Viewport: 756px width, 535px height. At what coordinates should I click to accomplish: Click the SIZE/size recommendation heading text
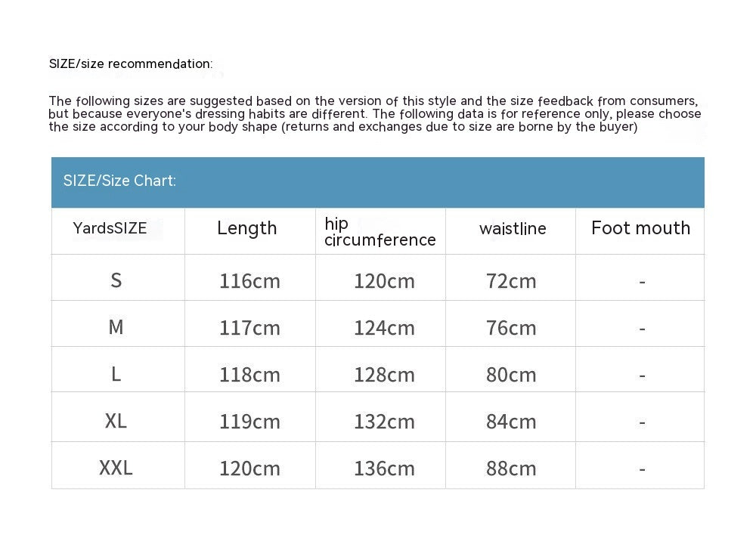131,64
